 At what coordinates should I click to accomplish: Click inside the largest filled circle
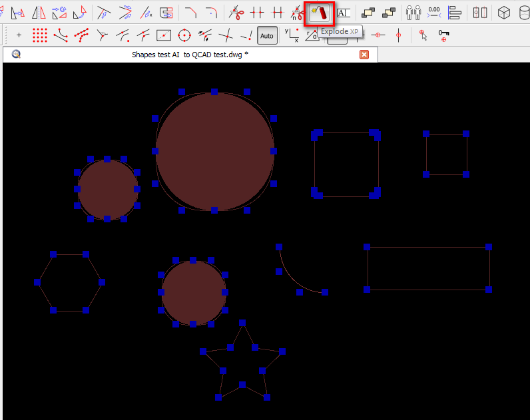[214, 152]
